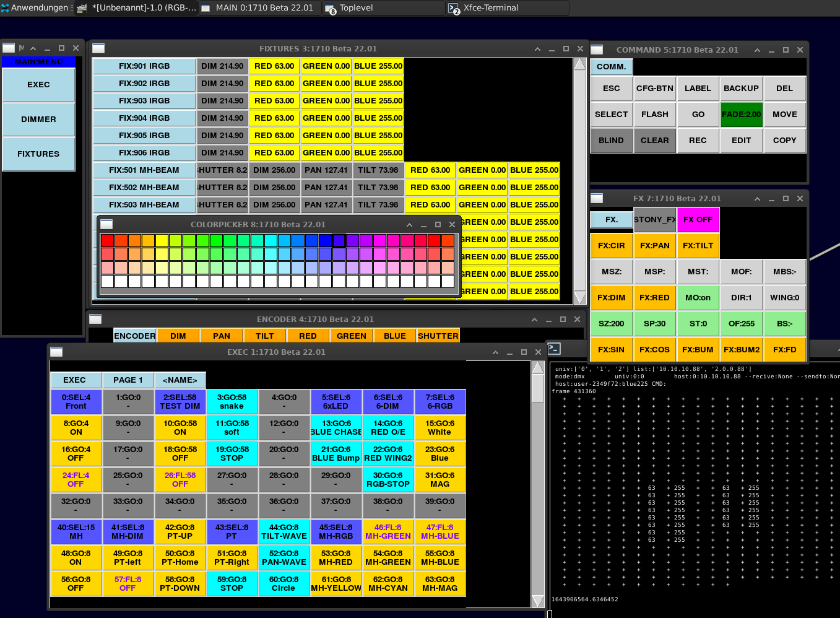
Task: Click the EXEC window menu icon
Action: point(56,352)
